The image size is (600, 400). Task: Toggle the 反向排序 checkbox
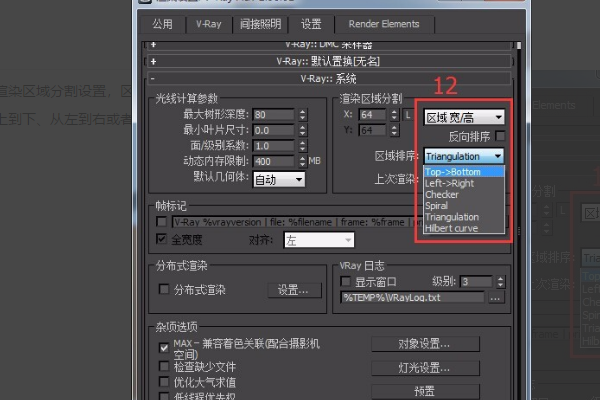(500, 136)
